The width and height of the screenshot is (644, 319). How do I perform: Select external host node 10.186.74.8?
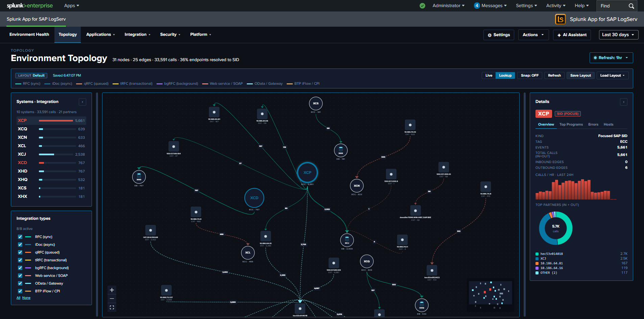click(x=486, y=187)
